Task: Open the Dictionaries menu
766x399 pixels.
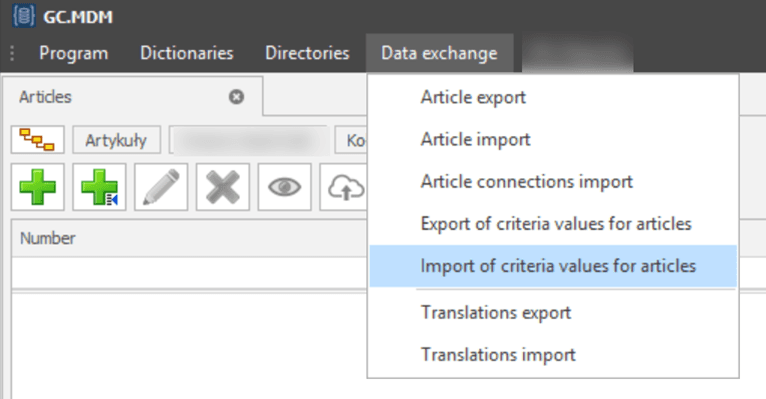Action: (x=187, y=53)
